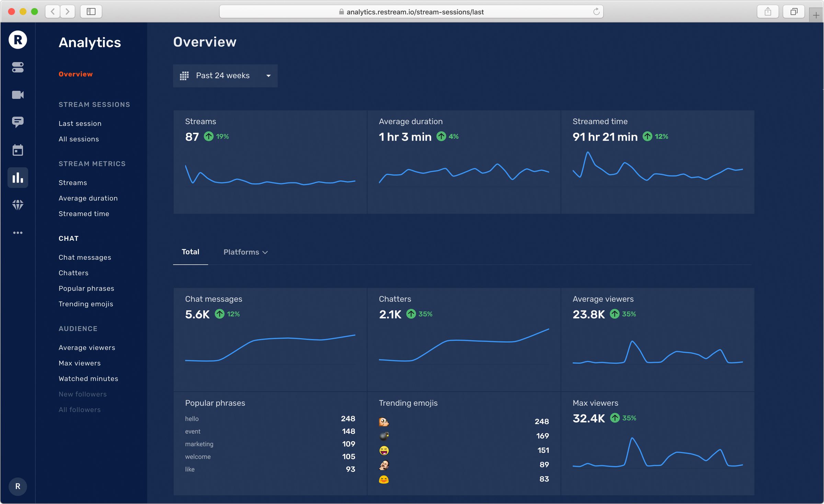This screenshot has height=504, width=824.
Task: Toggle the Safari sidebar view button
Action: click(x=91, y=12)
